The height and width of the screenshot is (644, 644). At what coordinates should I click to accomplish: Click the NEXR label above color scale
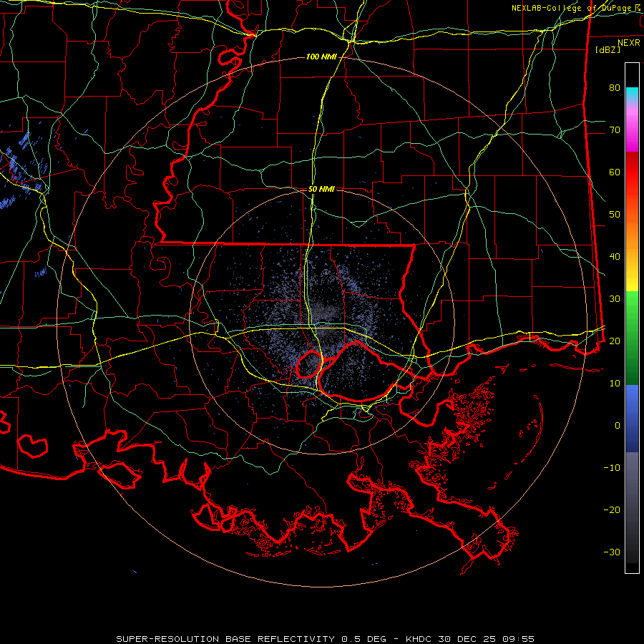pos(628,43)
